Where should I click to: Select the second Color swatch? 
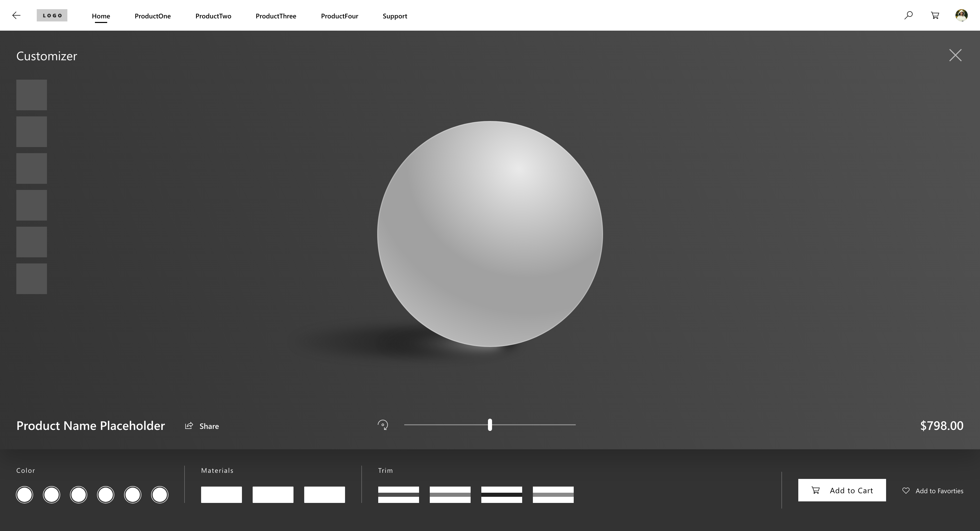(x=51, y=495)
